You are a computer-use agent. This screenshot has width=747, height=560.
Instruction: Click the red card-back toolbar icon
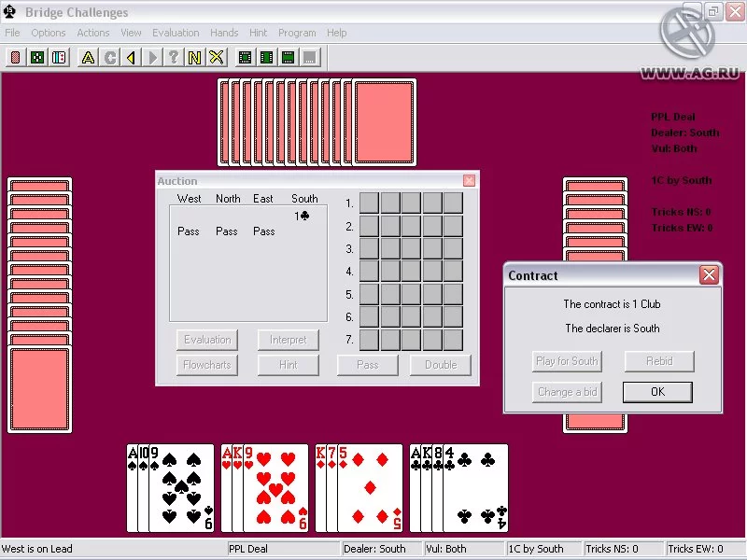pos(15,58)
